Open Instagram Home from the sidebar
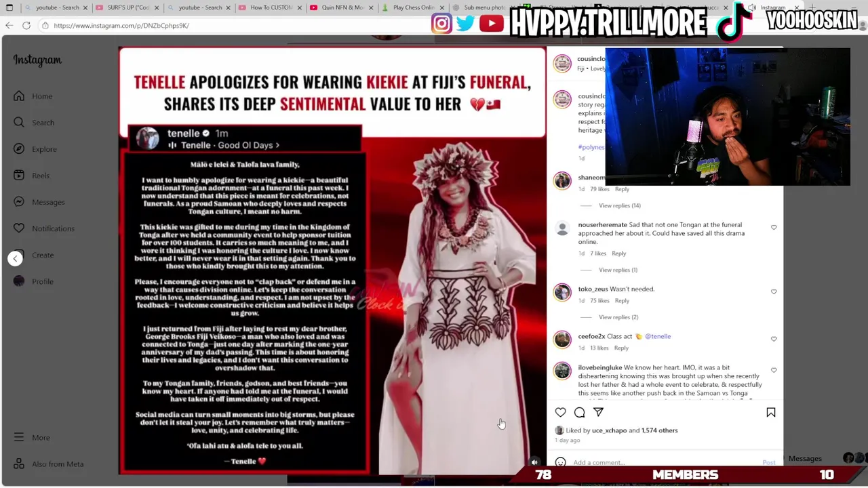868x488 pixels. coord(33,96)
